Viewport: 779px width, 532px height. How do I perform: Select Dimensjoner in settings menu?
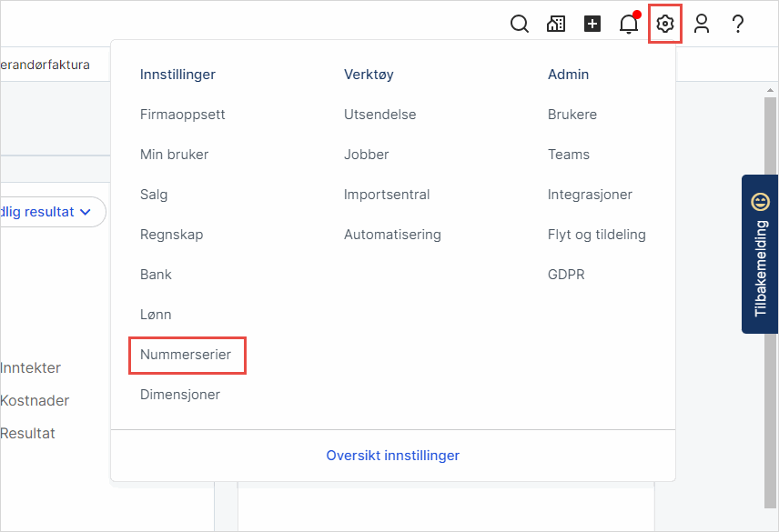(x=180, y=395)
